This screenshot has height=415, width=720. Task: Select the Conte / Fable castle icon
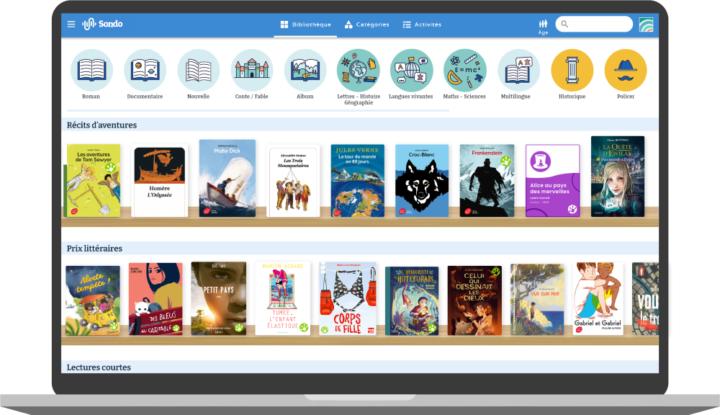252,70
